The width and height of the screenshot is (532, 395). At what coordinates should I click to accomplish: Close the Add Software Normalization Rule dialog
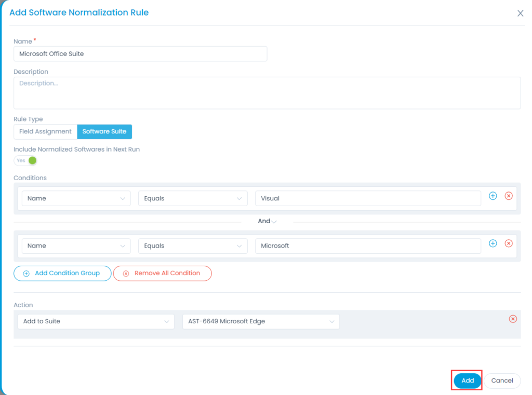point(520,13)
